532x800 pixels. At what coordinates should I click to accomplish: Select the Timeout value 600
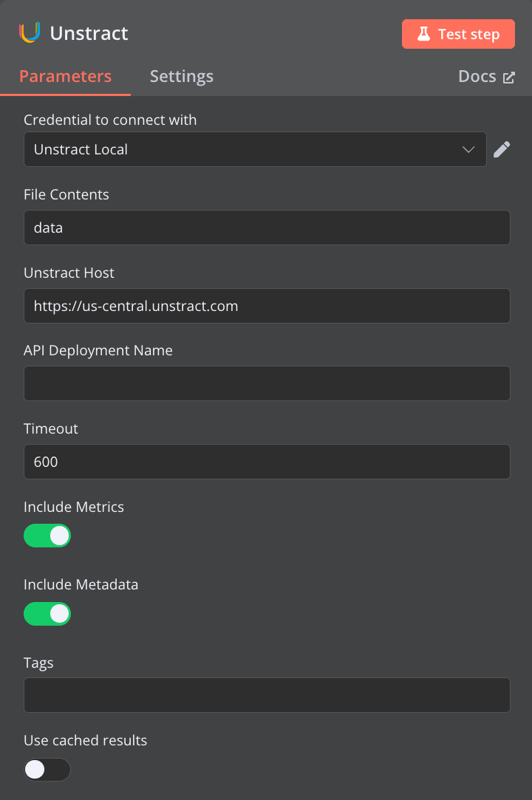tap(266, 462)
